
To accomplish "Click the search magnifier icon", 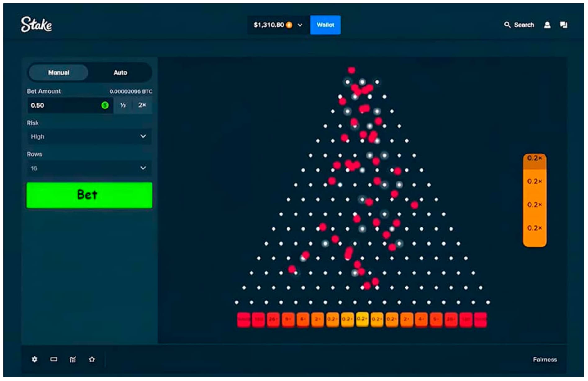I will click(x=507, y=25).
